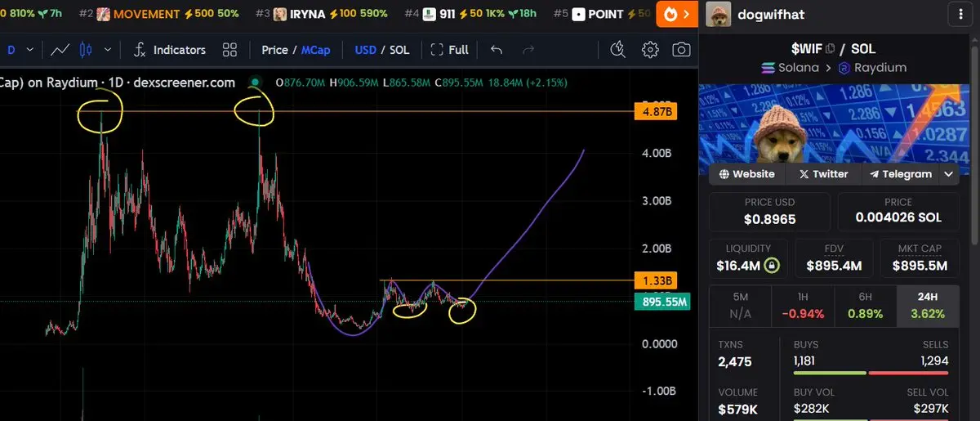Click the buy/sell volume ratio bar
The image size is (980, 421).
tap(871, 420)
